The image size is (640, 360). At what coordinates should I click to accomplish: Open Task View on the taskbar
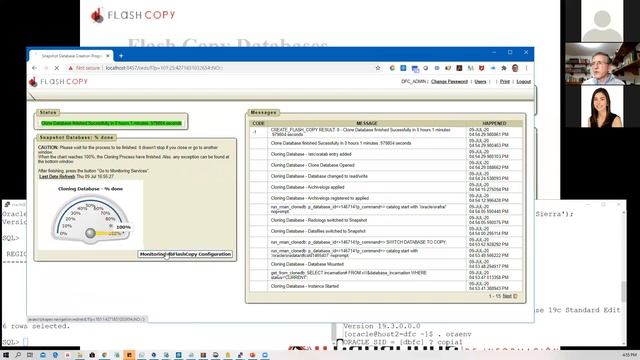coord(30,355)
